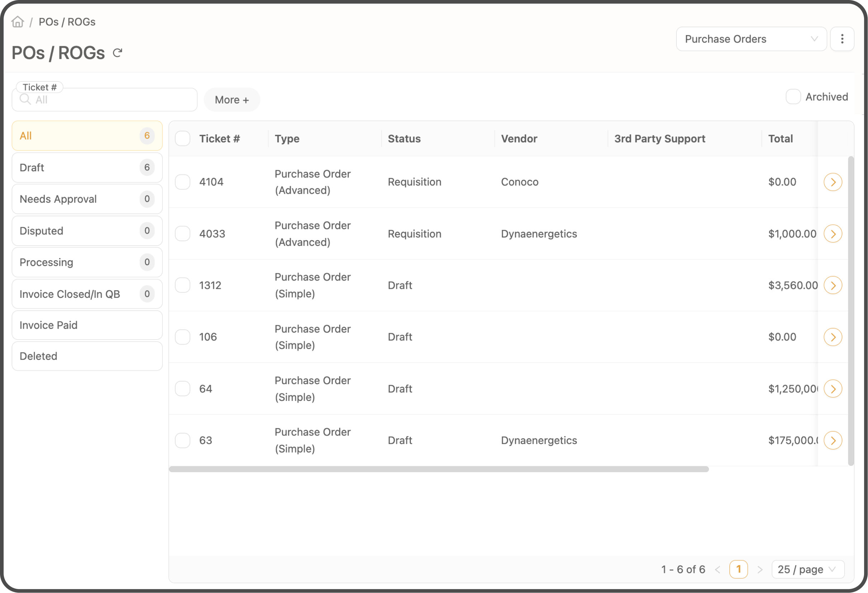Go to next page with arrow icon

tap(760, 569)
